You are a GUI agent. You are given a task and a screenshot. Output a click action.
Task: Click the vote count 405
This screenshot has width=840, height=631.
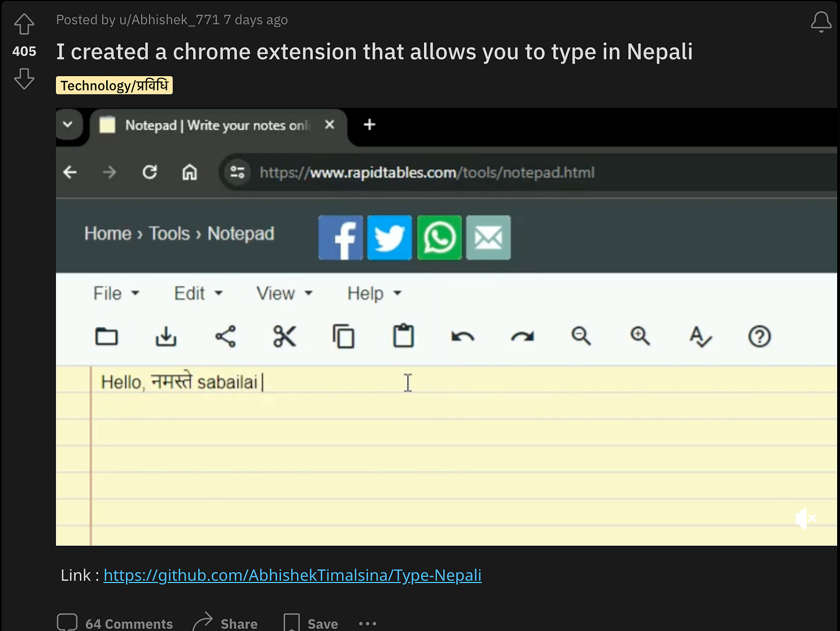coord(24,51)
